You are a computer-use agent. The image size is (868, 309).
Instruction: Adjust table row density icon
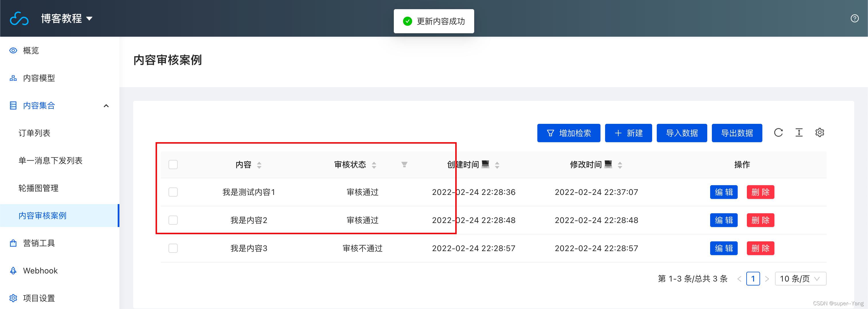[x=799, y=133]
